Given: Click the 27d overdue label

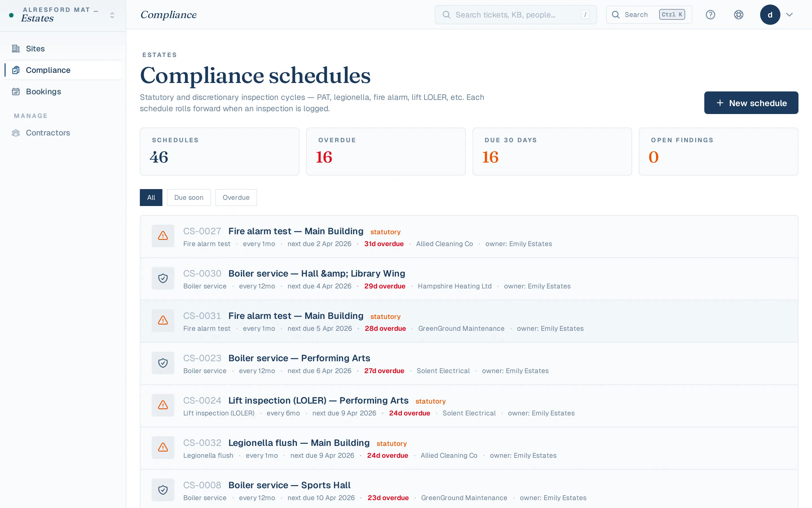Looking at the screenshot, I should pos(384,371).
